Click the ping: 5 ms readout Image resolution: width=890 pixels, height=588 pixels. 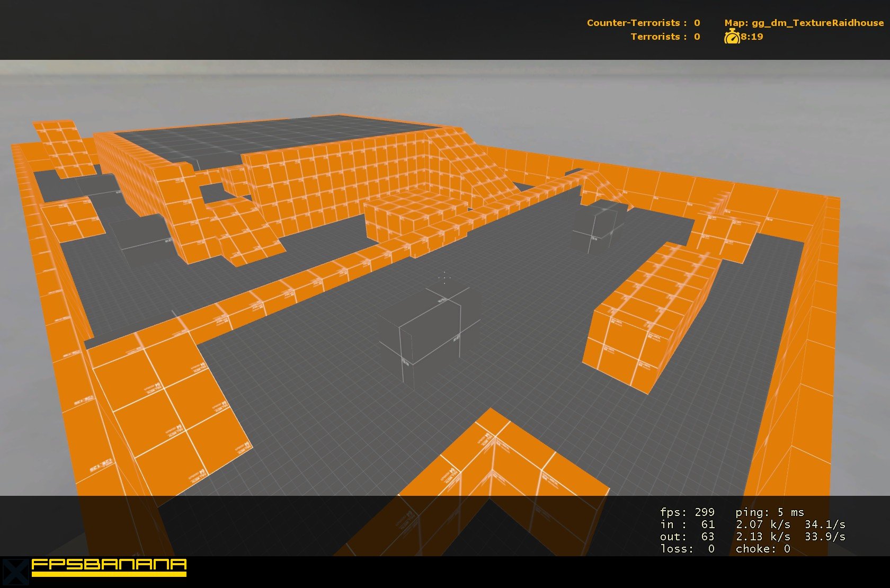click(769, 512)
